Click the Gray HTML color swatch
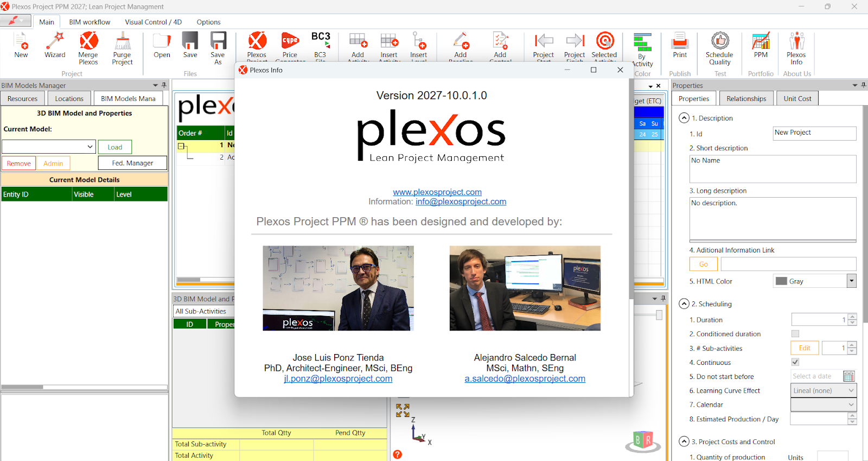This screenshot has width=868, height=461. (x=781, y=281)
